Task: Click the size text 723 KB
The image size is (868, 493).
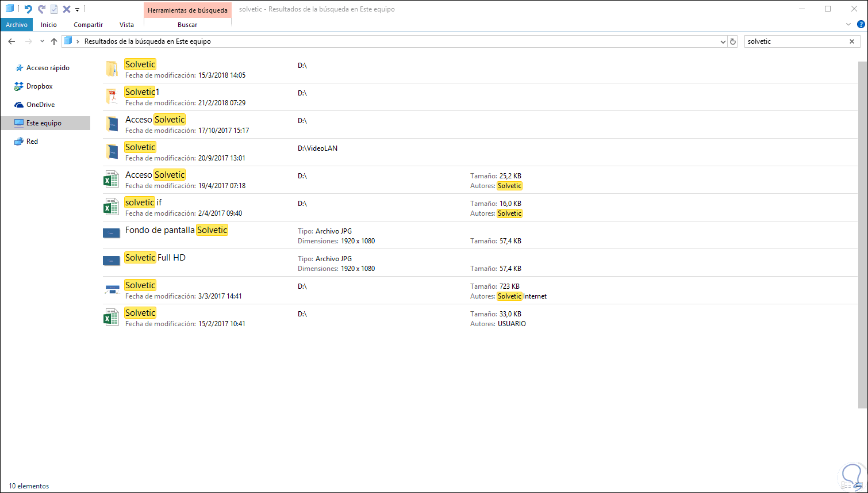Action: click(509, 286)
